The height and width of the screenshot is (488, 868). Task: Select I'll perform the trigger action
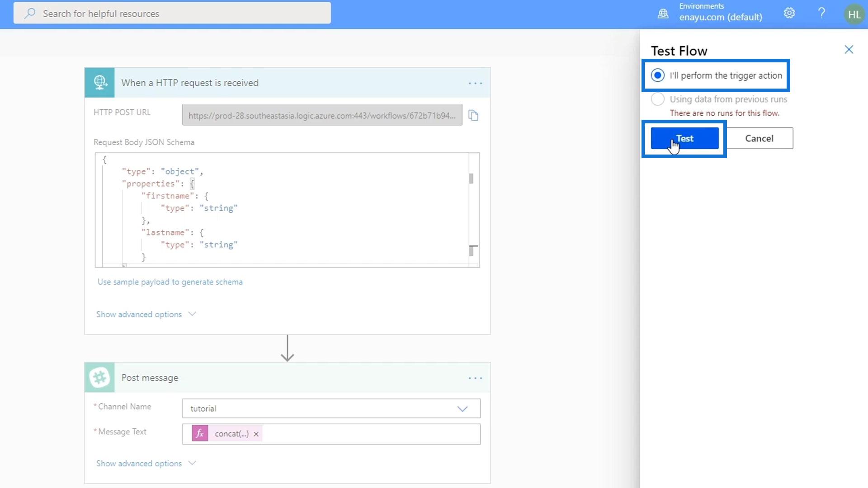click(658, 75)
